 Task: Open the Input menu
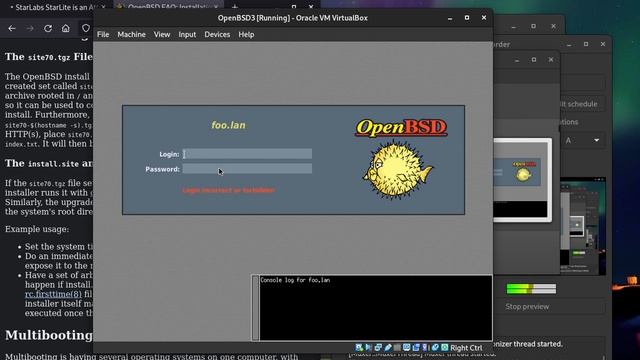click(187, 35)
